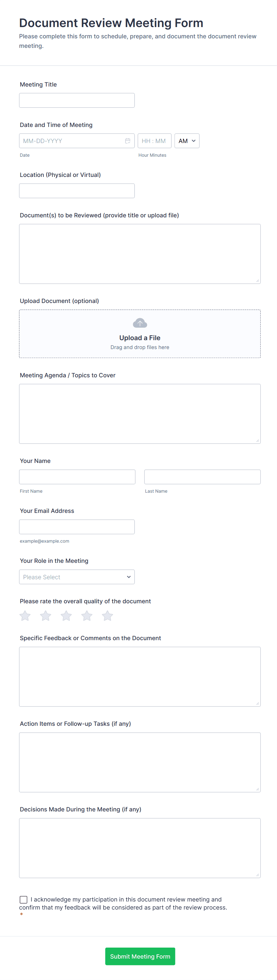Click the HH : MM time field

click(x=154, y=141)
